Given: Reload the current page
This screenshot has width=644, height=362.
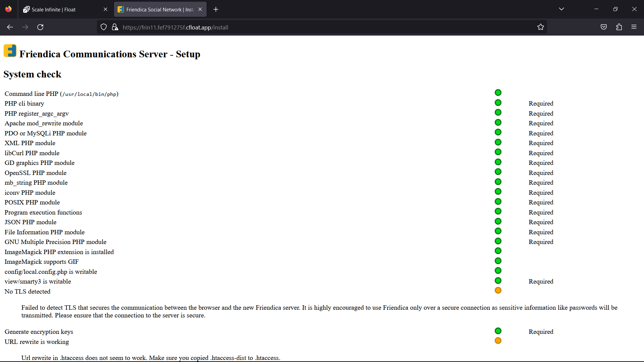Looking at the screenshot, I should [40, 27].
